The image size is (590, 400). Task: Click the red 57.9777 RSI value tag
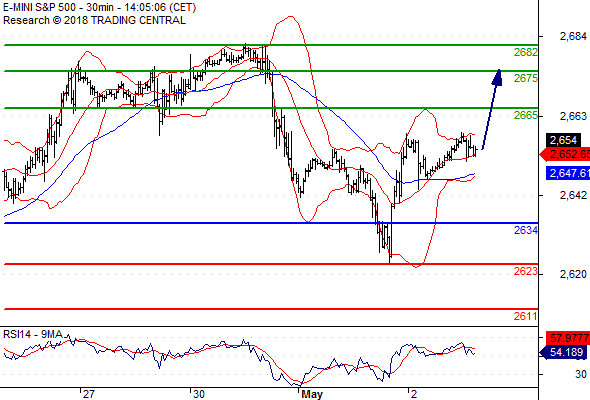[x=568, y=338]
